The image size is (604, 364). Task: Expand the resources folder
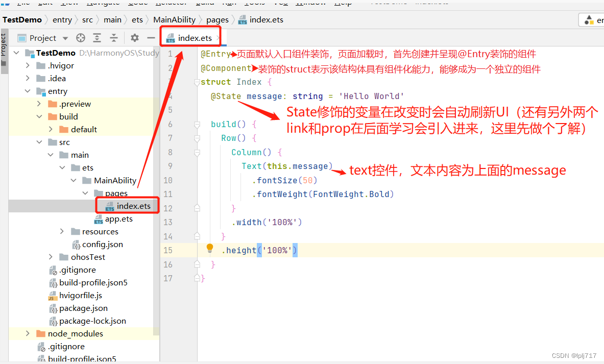tap(62, 231)
